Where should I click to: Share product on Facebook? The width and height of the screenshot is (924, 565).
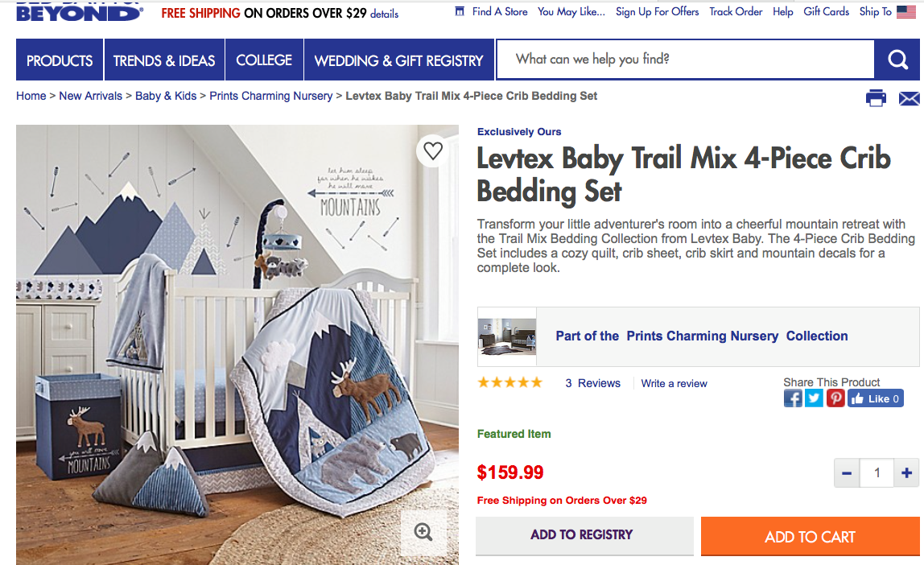[x=793, y=398]
